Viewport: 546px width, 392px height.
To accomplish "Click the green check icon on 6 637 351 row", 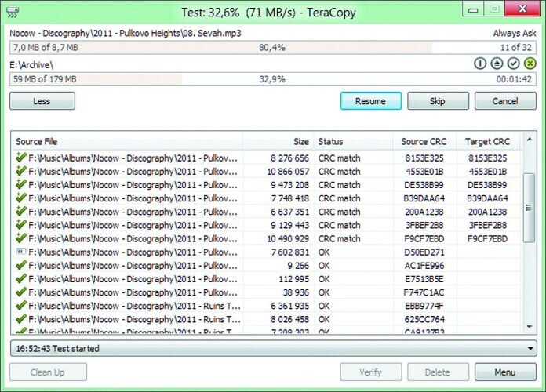I will 21,212.
